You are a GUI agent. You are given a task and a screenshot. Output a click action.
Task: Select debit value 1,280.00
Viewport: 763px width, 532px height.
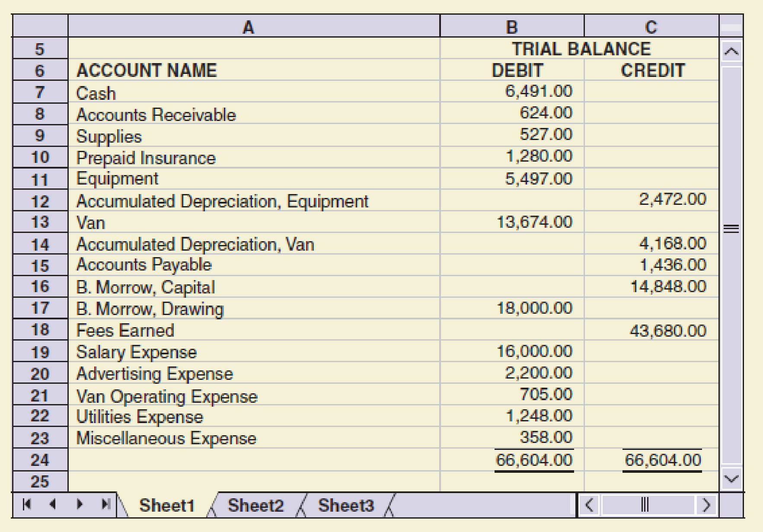coord(512,157)
